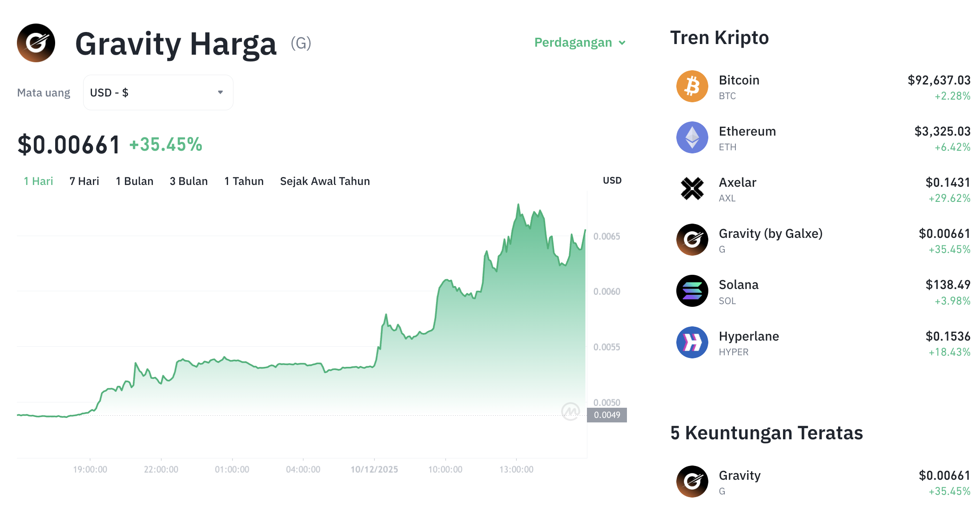Click the Gravity logo next to the page title
Image resolution: width=980 pixels, height=506 pixels.
pyautogui.click(x=35, y=42)
